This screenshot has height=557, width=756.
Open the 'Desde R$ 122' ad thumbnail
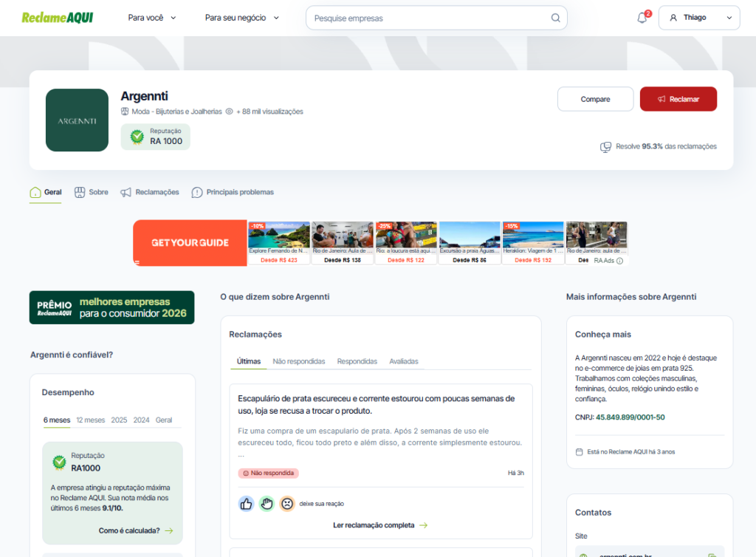click(x=406, y=243)
